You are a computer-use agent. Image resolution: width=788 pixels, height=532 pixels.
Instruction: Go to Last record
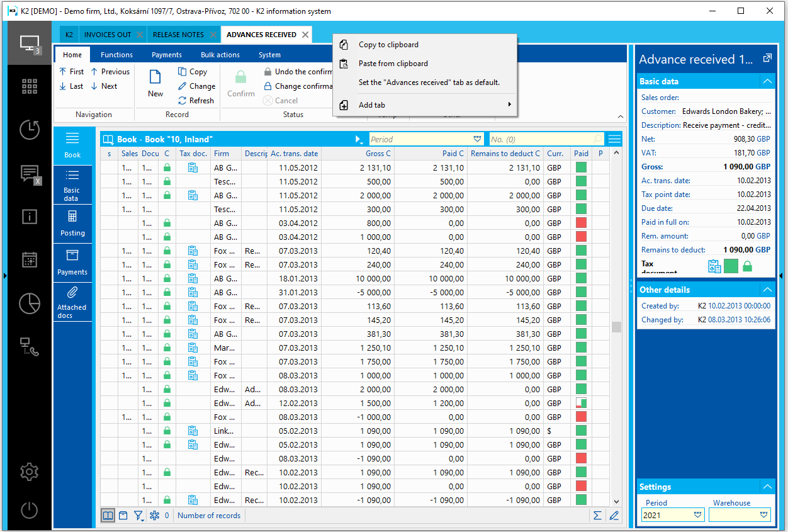(71, 86)
